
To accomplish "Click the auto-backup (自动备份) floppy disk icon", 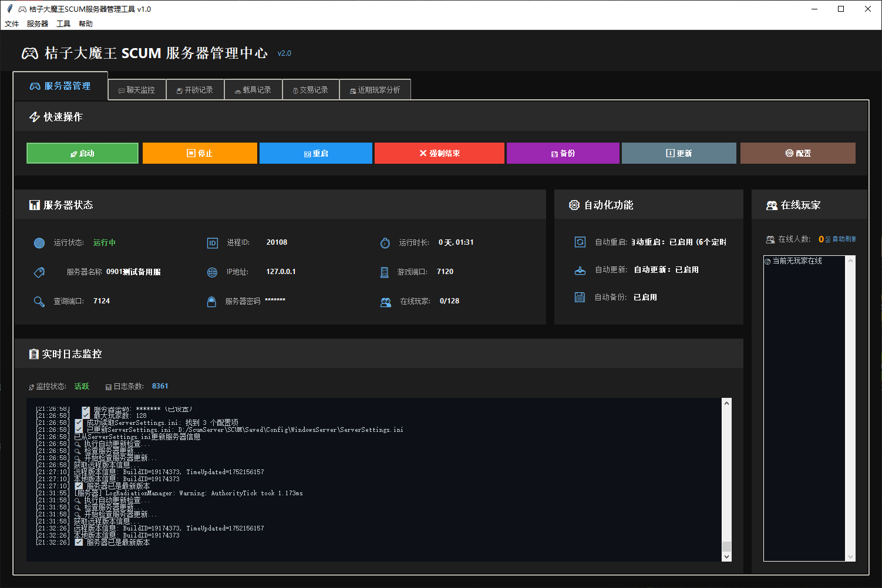I will click(580, 297).
